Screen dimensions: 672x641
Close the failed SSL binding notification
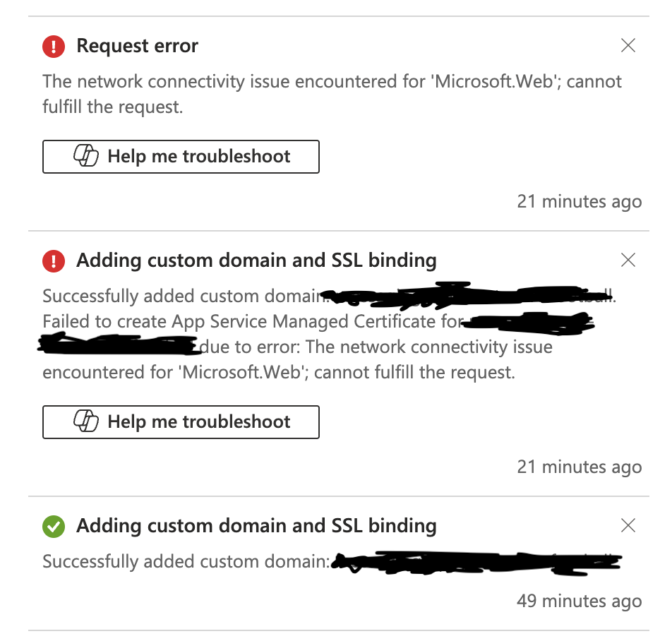tap(628, 260)
